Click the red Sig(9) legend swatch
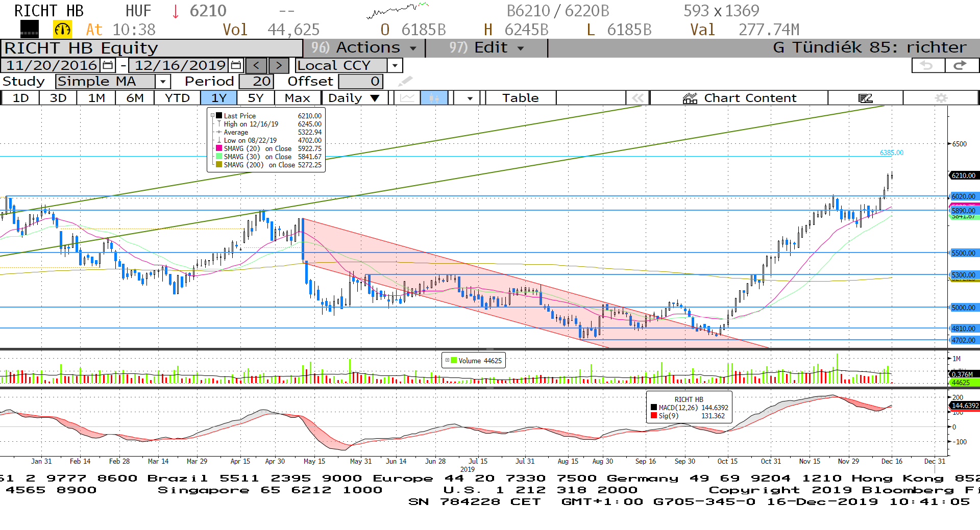980x530 pixels. (654, 416)
